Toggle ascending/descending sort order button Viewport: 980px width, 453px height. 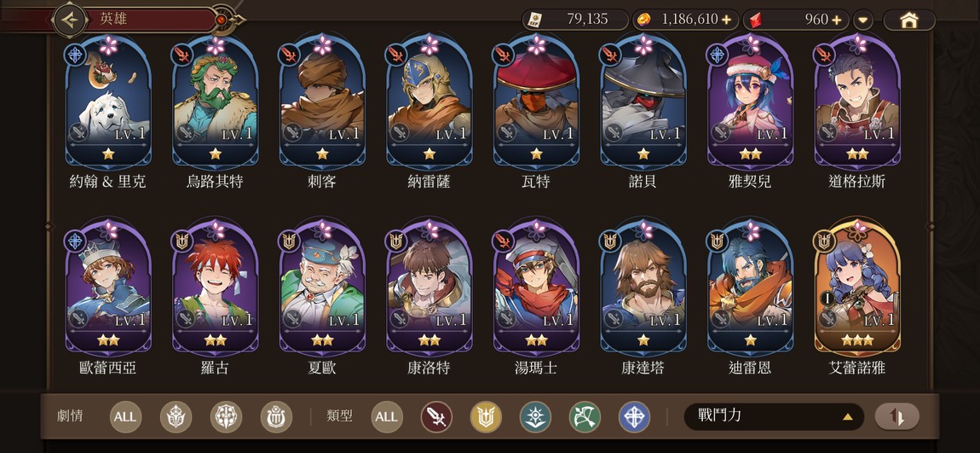point(896,416)
